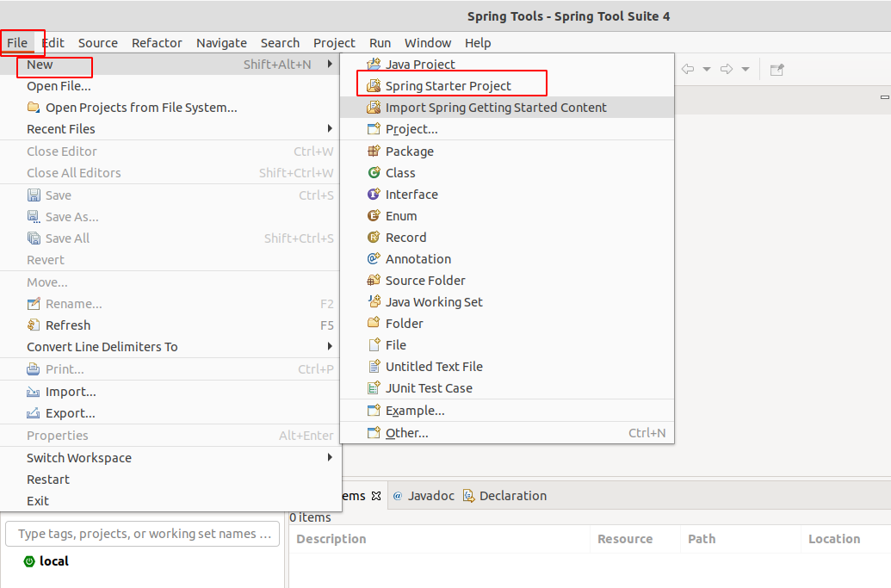The image size is (891, 588).
Task: Open the Search menu
Action: click(x=280, y=43)
